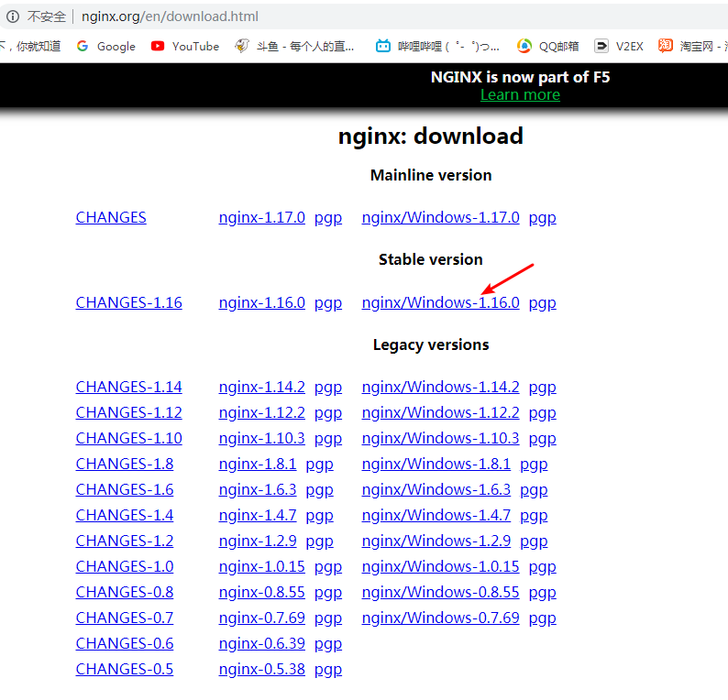Open CHANGES-1.14 link
Viewport: 728px width, 700px height.
click(129, 388)
